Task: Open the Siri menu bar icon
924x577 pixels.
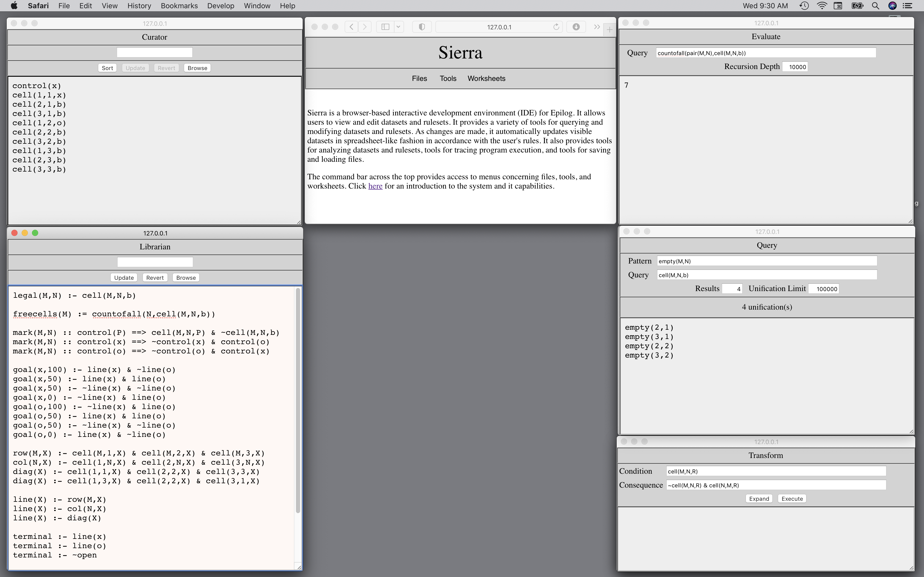Action: click(892, 6)
